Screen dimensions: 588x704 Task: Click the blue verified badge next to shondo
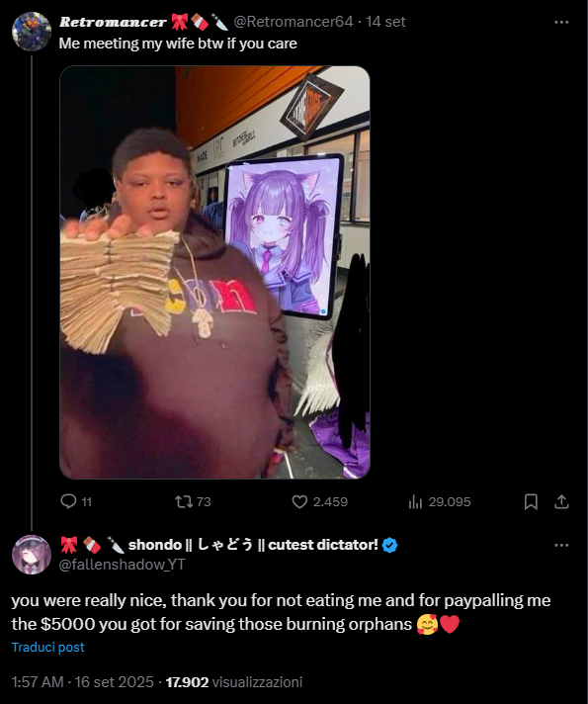pyautogui.click(x=389, y=545)
